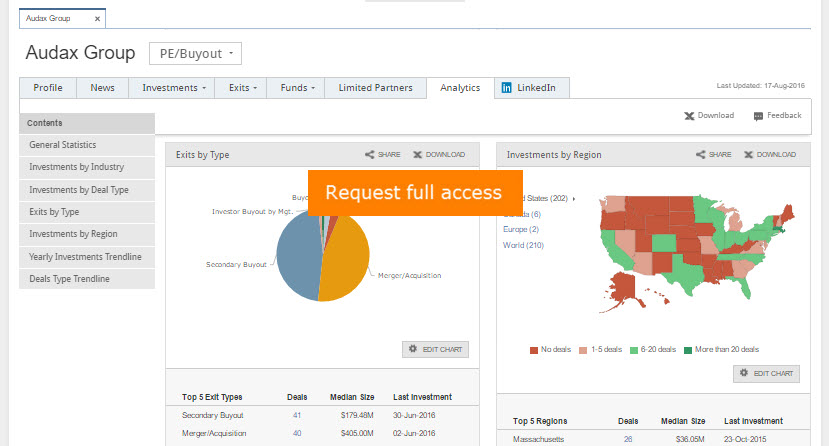Open the News tab
This screenshot has height=446, width=829.
pyautogui.click(x=103, y=88)
